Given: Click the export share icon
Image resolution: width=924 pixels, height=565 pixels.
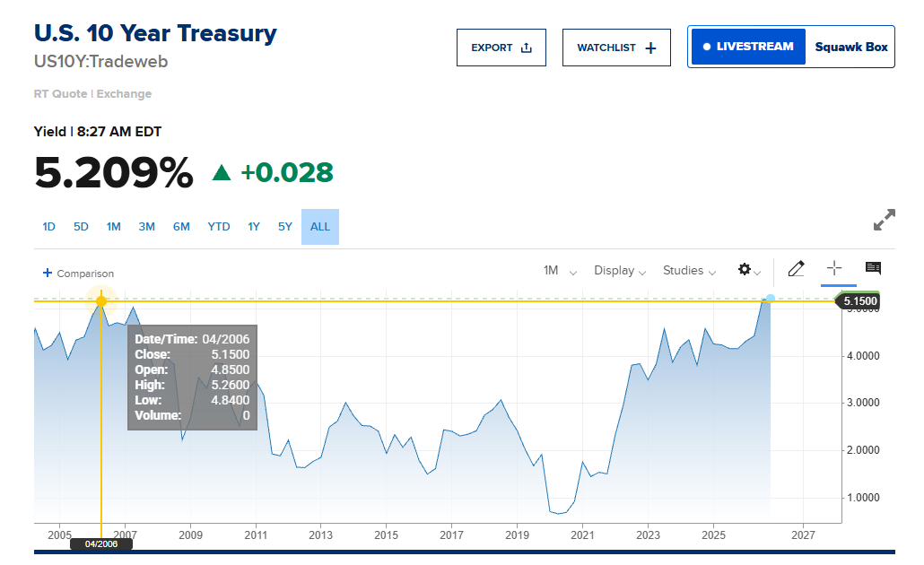Looking at the screenshot, I should [527, 48].
